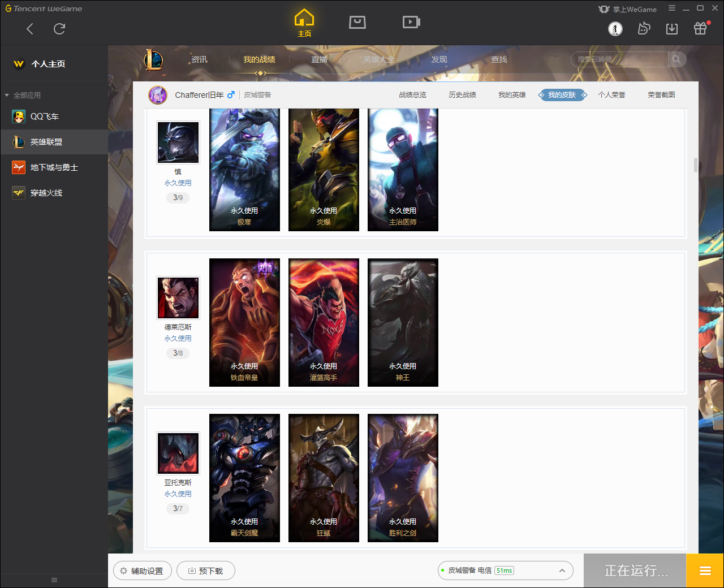Click the 皮城警备 server label by username

pyautogui.click(x=257, y=95)
